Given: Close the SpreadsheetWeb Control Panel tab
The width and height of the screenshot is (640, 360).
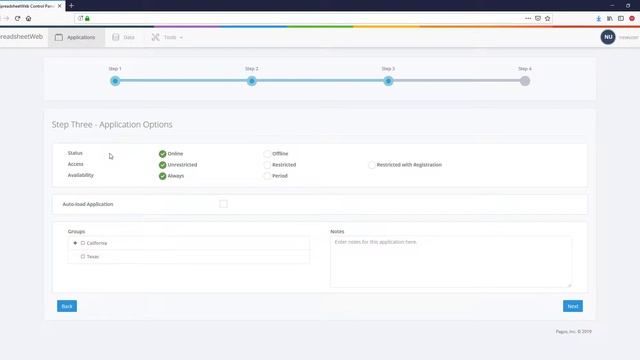Looking at the screenshot, I should pyautogui.click(x=60, y=6).
